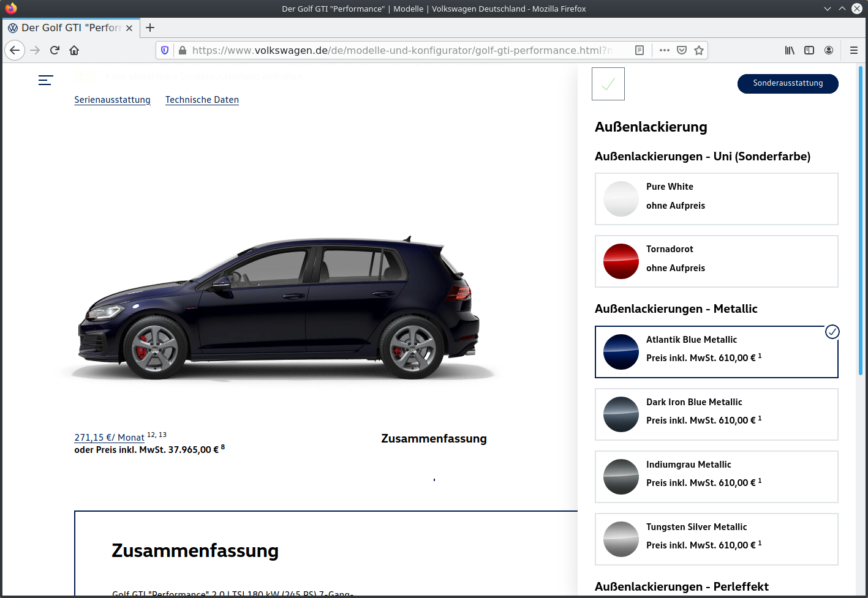868x598 pixels.
Task: Bookmark this page with star icon
Action: [x=699, y=50]
